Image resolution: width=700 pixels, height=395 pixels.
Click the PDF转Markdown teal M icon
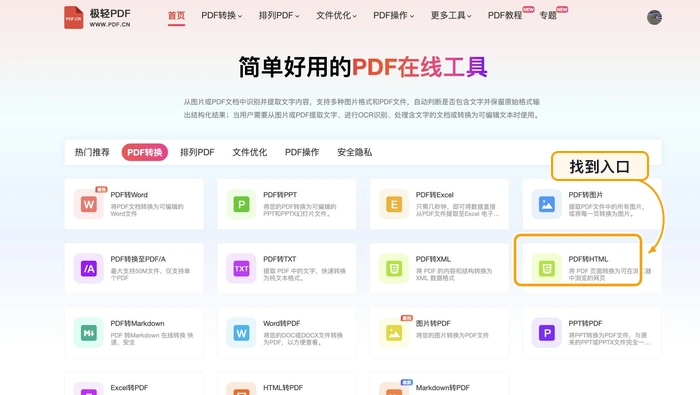coord(89,333)
